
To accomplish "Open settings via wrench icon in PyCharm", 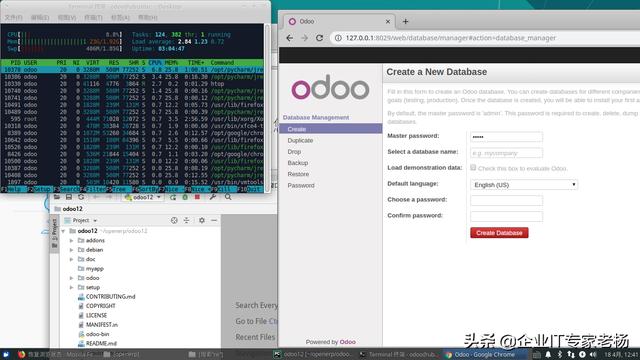I will coord(213,197).
